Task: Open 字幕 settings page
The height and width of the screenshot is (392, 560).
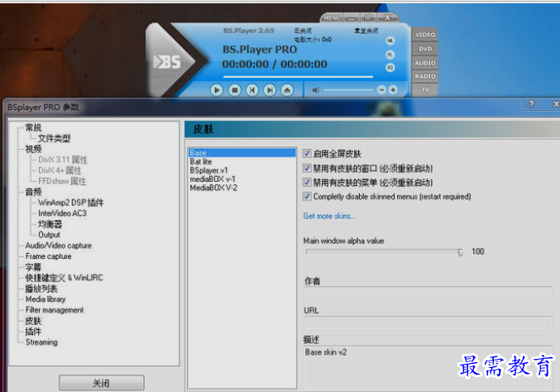Action: click(x=33, y=266)
